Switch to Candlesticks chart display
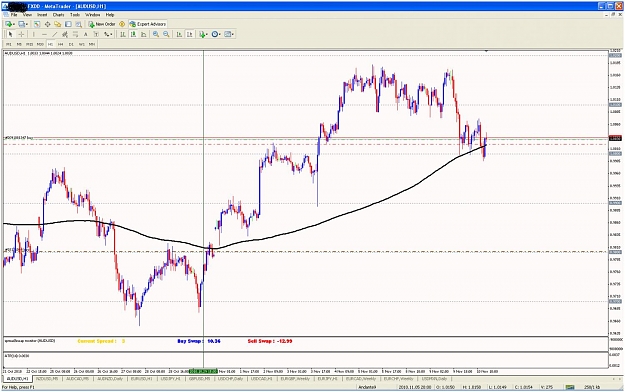The width and height of the screenshot is (625, 392). [x=133, y=34]
